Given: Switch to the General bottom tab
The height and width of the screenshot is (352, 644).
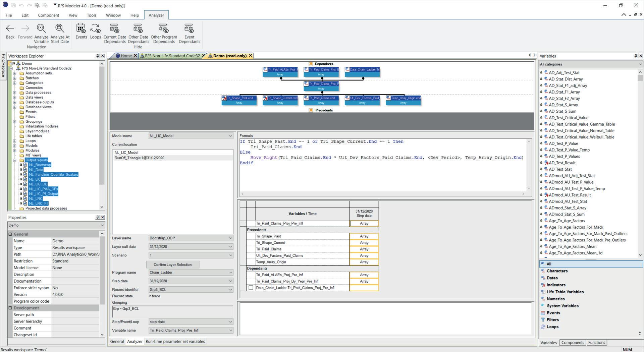Looking at the screenshot, I should [x=117, y=341].
